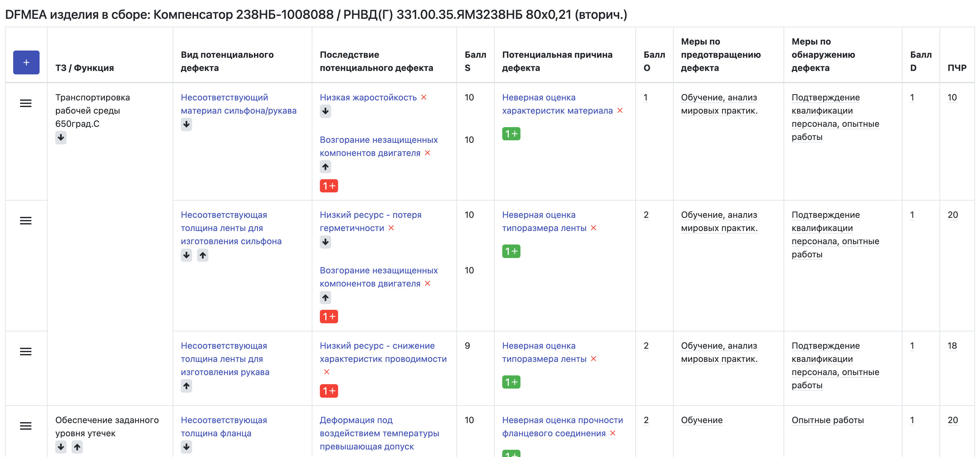The image size is (980, 457).
Task: Move down 'Низкая жаростойкость' consequence
Action: tap(325, 111)
